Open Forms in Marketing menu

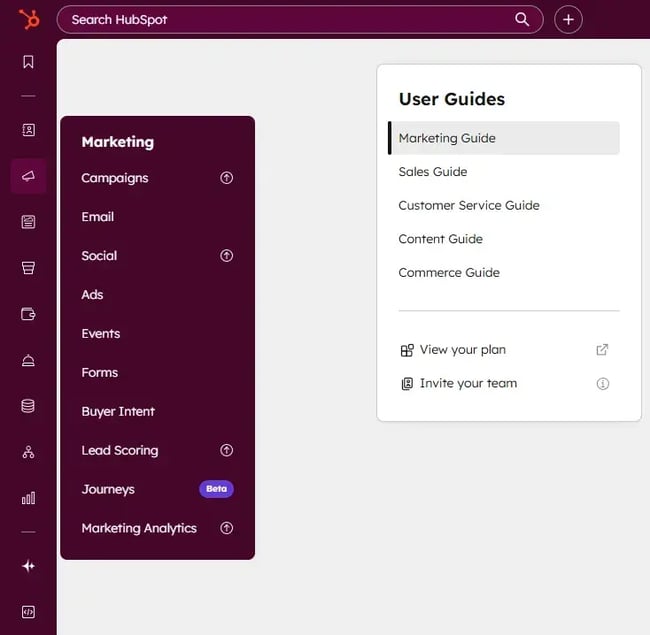(x=100, y=373)
